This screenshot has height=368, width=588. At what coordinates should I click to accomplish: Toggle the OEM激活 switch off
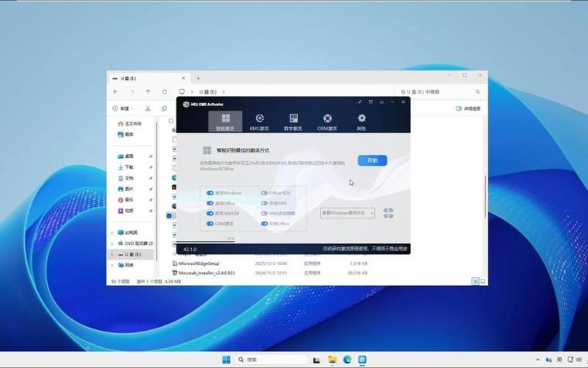[x=210, y=223]
